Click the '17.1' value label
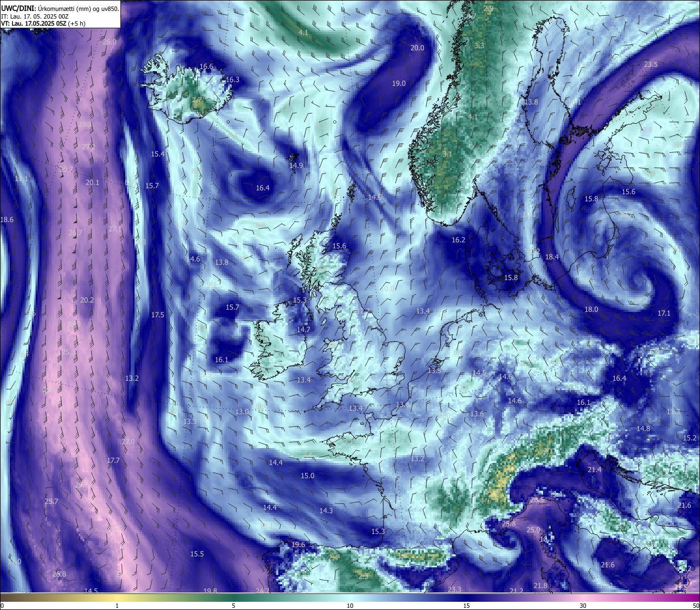 [x=664, y=313]
